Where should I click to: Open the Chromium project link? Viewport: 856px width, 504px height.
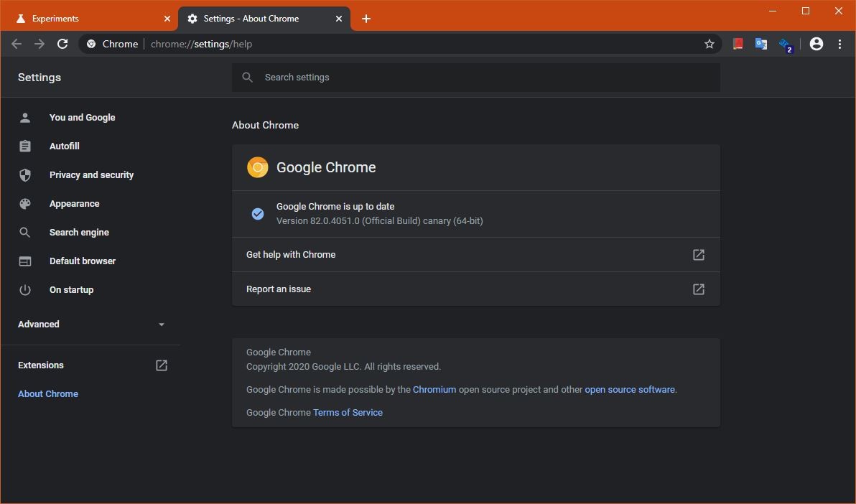434,390
